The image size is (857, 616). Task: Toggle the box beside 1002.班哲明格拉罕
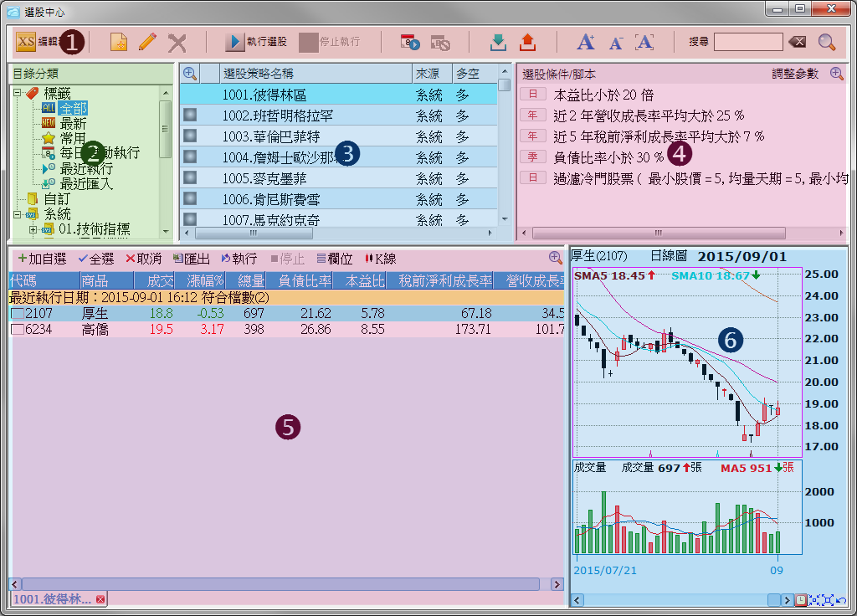(x=190, y=116)
